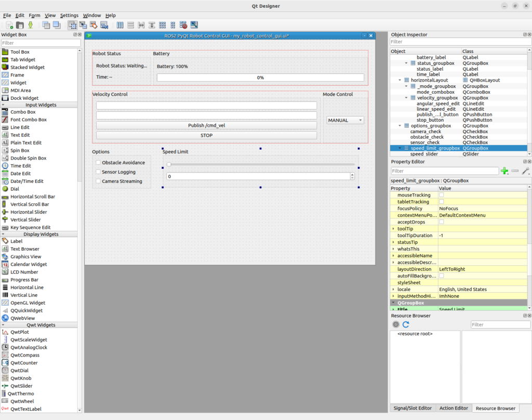
Task: Switch to Edit Tab Order mode icon
Action: point(104,25)
